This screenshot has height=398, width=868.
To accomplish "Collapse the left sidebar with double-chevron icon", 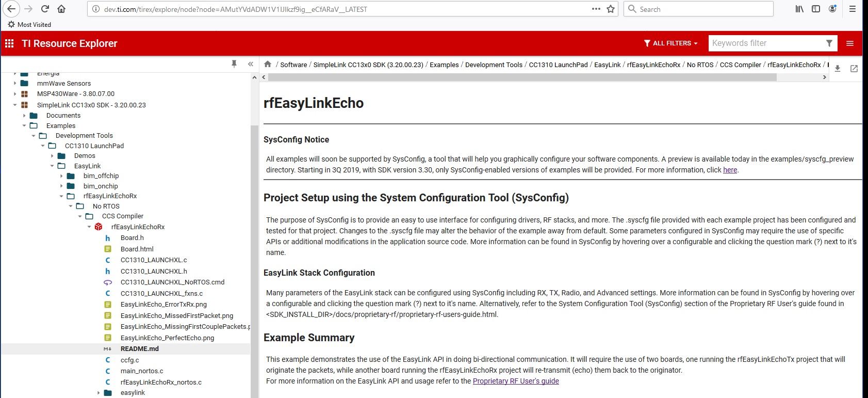I will click(251, 64).
